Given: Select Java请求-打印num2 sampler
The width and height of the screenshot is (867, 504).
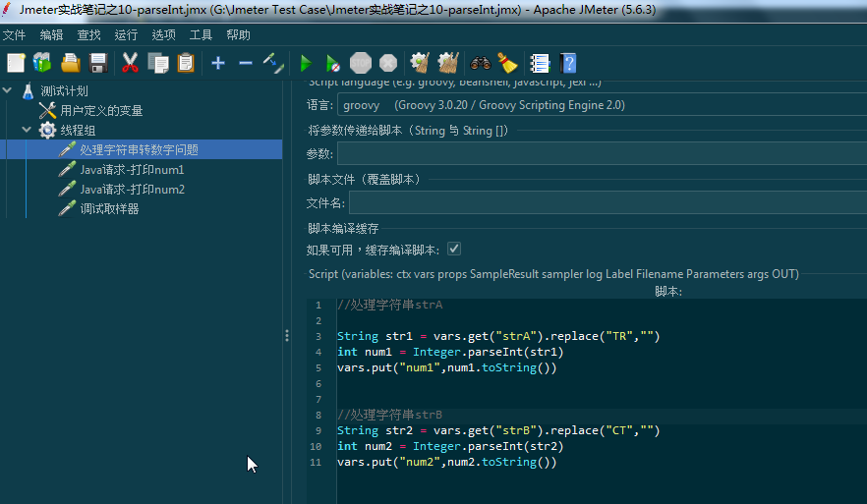Looking at the screenshot, I should (132, 190).
